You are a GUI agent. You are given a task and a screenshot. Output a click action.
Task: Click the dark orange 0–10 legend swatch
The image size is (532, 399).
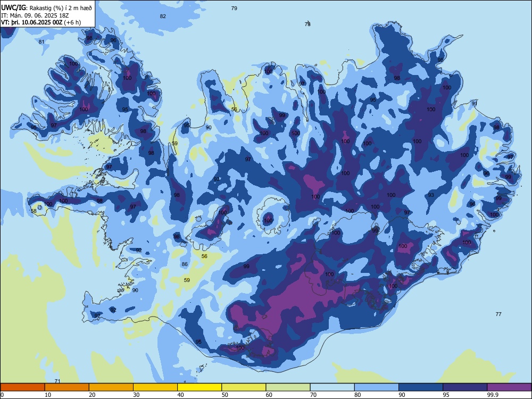point(23,387)
